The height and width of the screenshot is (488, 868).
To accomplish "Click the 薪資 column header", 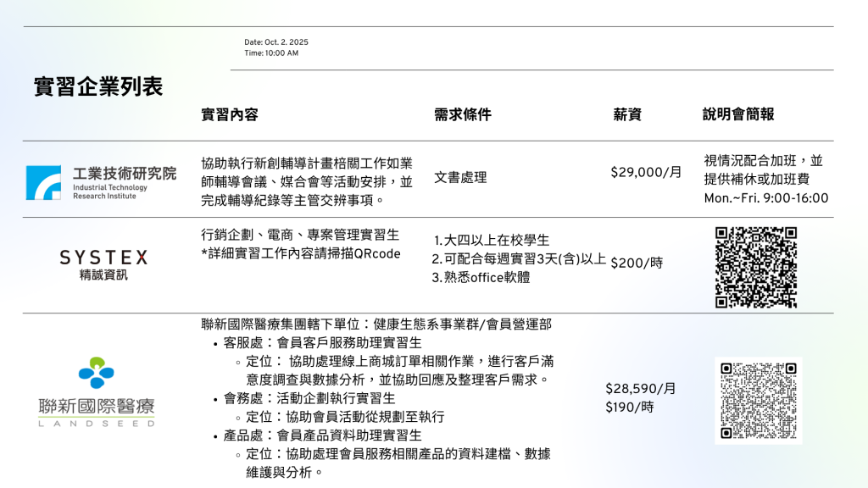I will tap(627, 114).
